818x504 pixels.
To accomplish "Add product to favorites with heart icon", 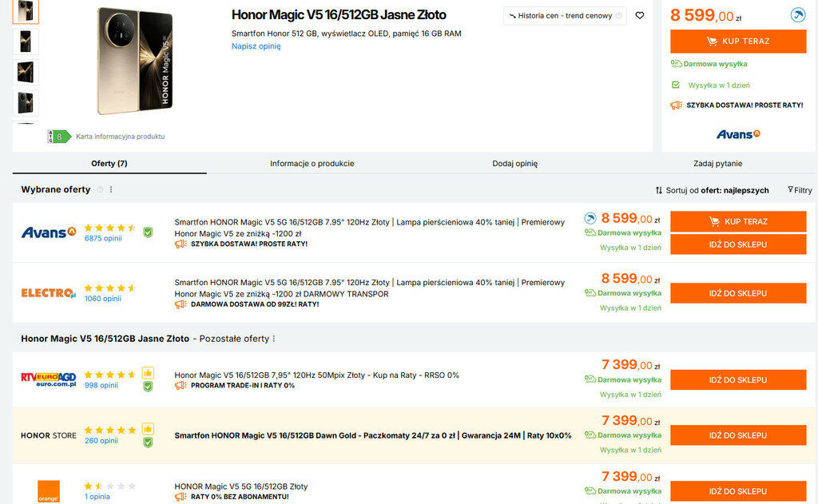I will (639, 15).
